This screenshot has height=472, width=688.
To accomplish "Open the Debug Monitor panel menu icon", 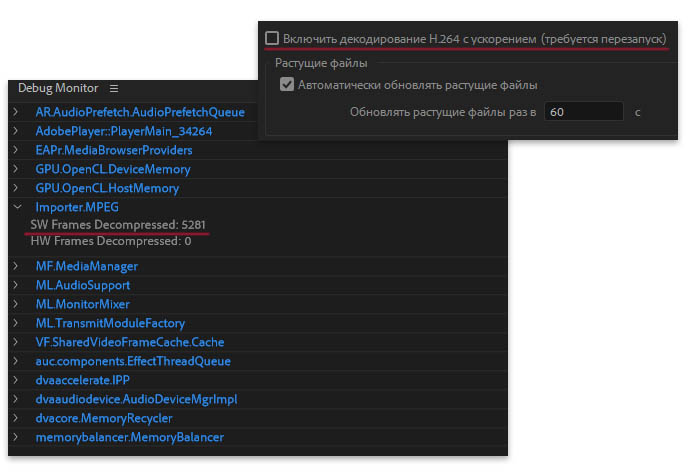I will tap(114, 89).
